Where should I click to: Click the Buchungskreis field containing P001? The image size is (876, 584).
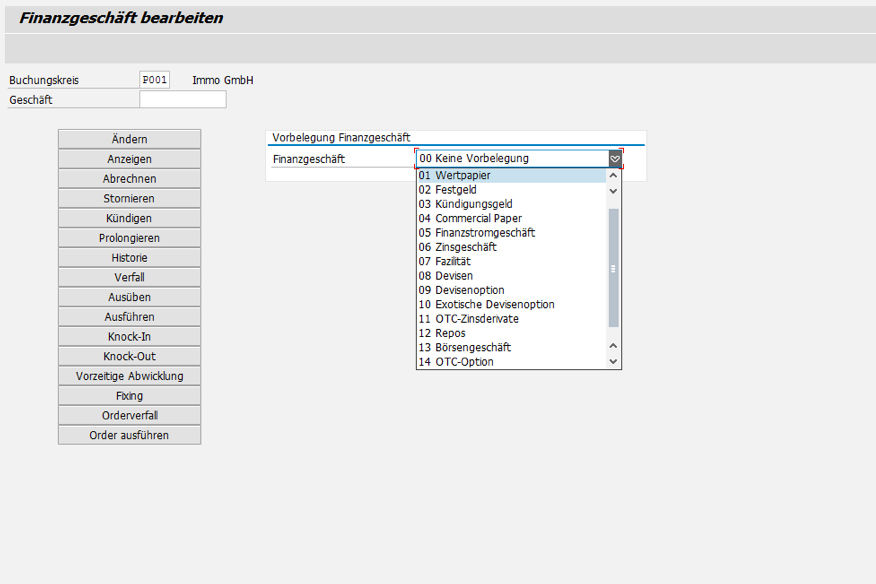click(155, 80)
